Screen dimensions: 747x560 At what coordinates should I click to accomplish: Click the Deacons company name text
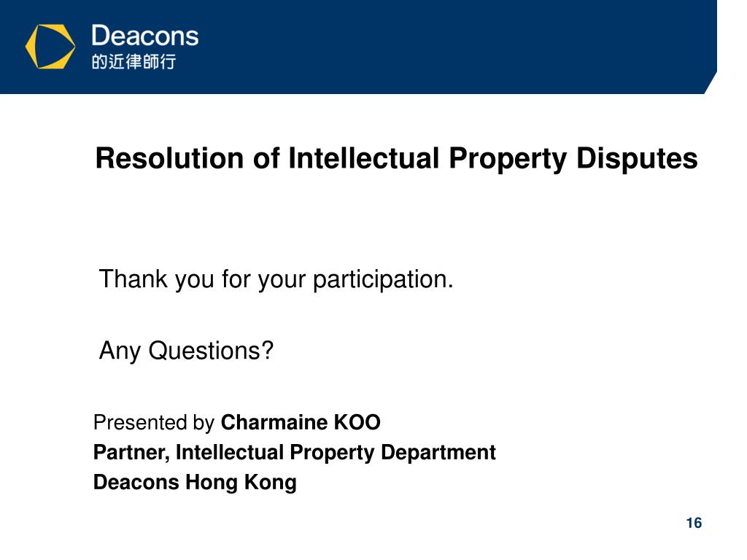(x=145, y=36)
